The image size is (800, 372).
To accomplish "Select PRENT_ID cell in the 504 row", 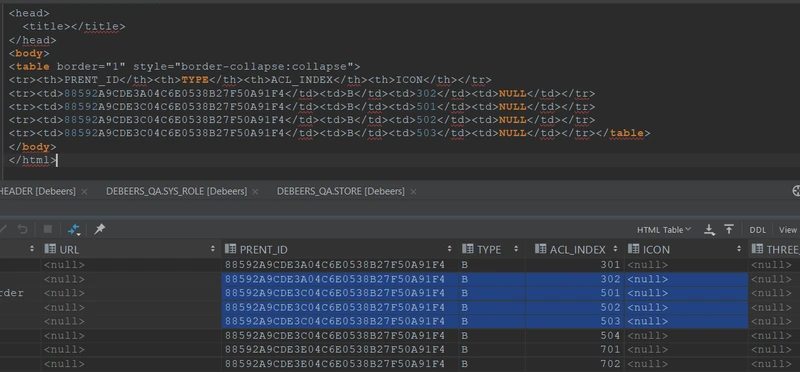I will [339, 336].
